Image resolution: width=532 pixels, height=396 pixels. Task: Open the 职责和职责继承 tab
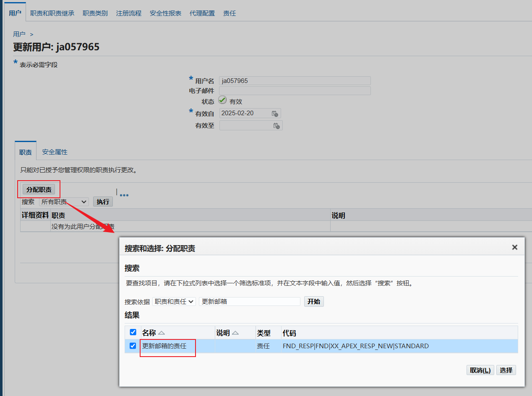(52, 13)
